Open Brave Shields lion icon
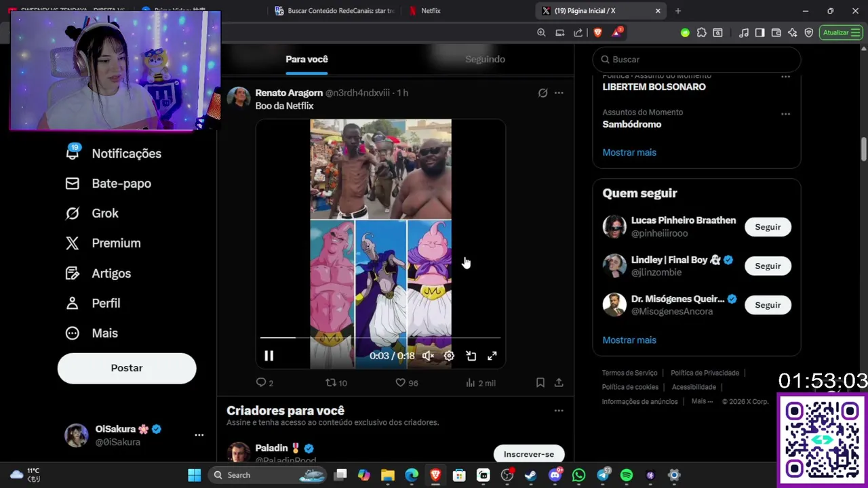Viewport: 868px width, 488px height. coord(597,33)
